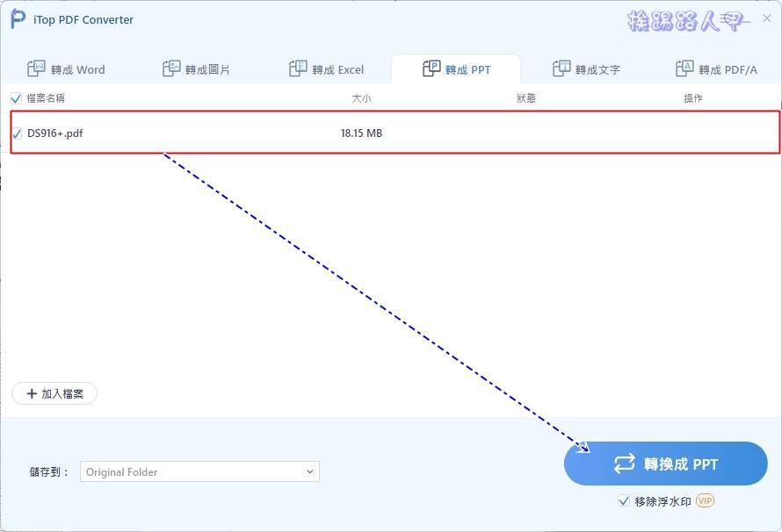Click the dropdown arrow next to Original Folder

[x=310, y=471]
